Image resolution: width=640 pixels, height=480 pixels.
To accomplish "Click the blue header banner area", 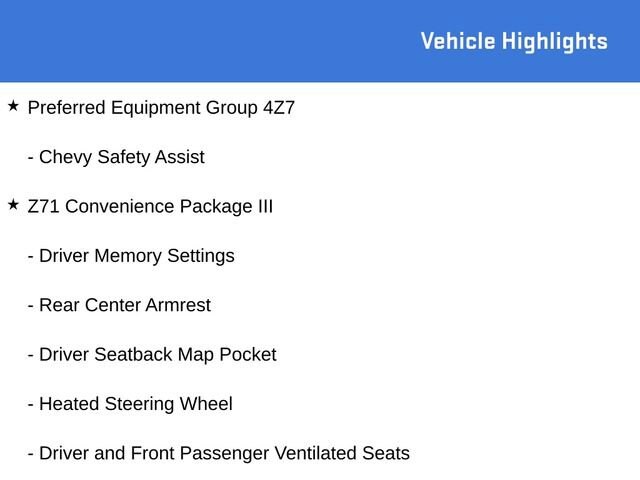I will pyautogui.click(x=320, y=41).
